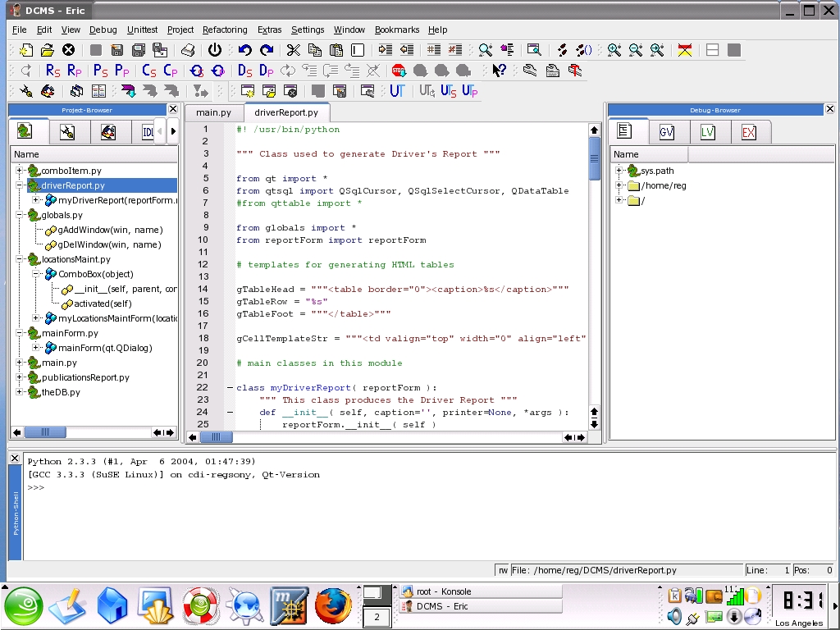This screenshot has height=630, width=840.
Task: Expand the comboItem.py tree node
Action: (20, 171)
